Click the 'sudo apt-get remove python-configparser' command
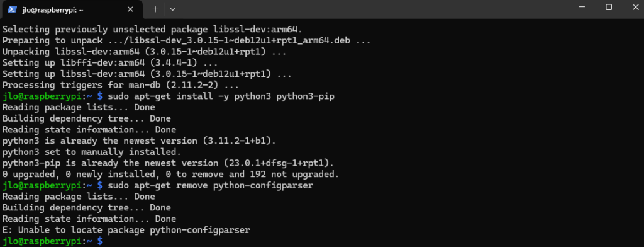Screen dimensions: 644x247 [x=211, y=185]
